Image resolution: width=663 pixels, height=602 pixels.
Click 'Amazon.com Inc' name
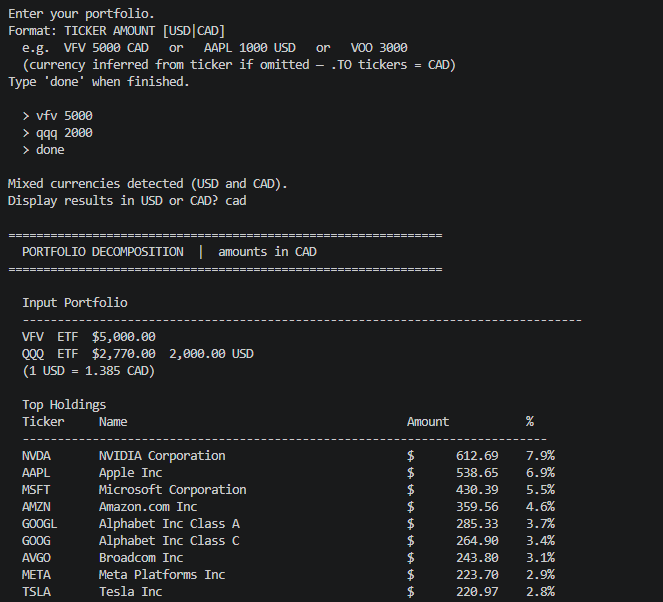tap(148, 507)
